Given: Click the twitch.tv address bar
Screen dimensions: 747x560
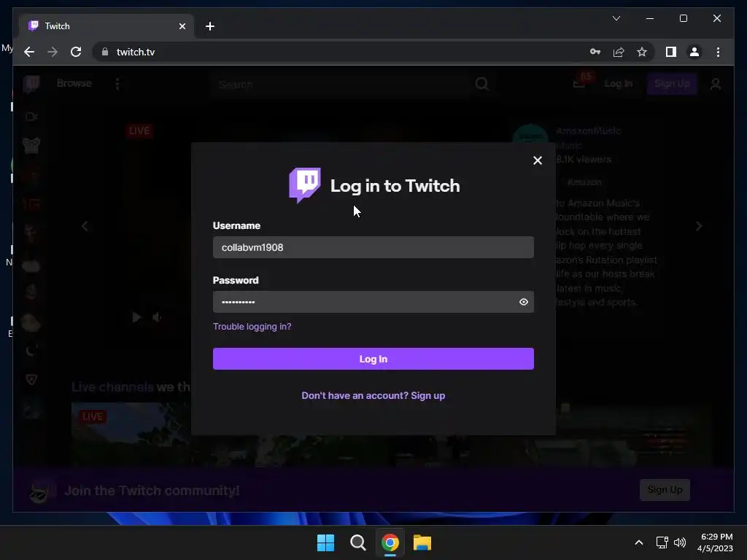Looking at the screenshot, I should pos(333,52).
